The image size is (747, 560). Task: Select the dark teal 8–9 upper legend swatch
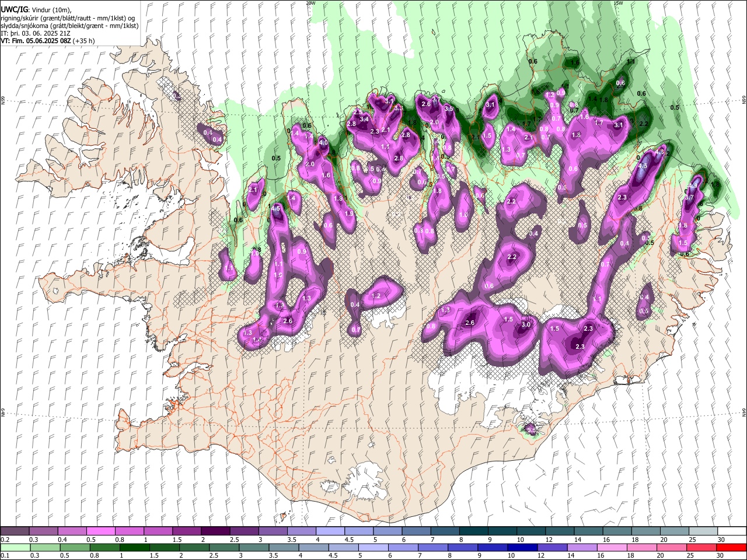[473, 531]
